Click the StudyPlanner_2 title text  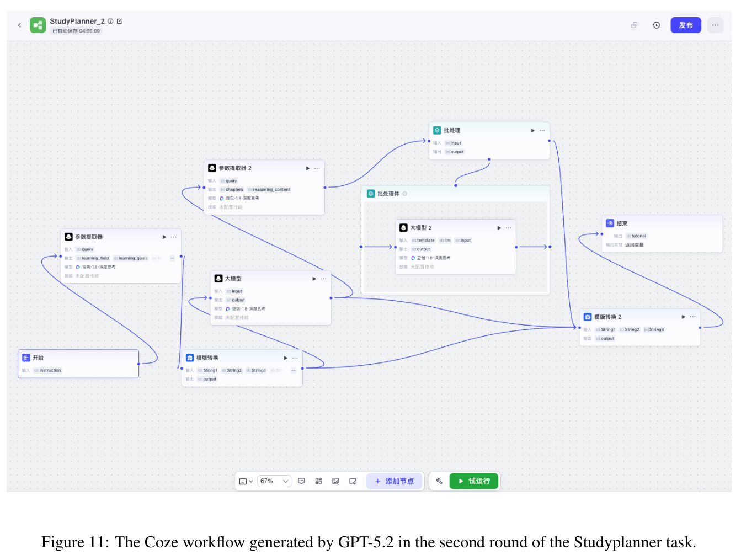coord(77,21)
